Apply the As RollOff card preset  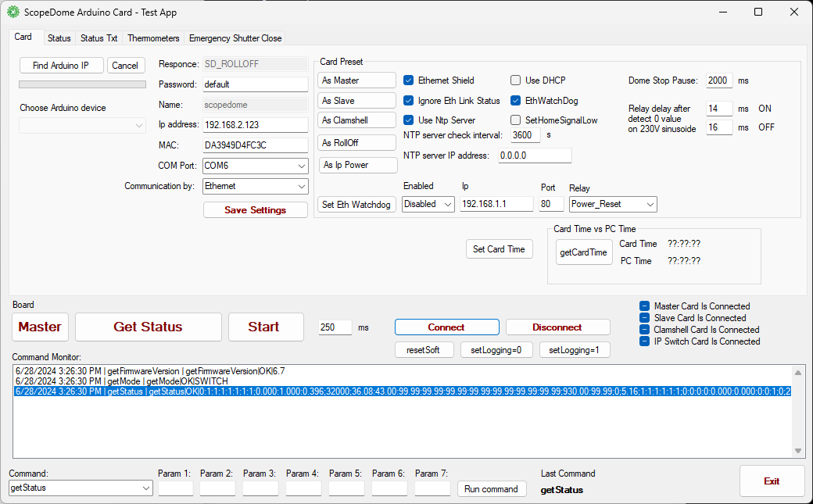pyautogui.click(x=356, y=142)
